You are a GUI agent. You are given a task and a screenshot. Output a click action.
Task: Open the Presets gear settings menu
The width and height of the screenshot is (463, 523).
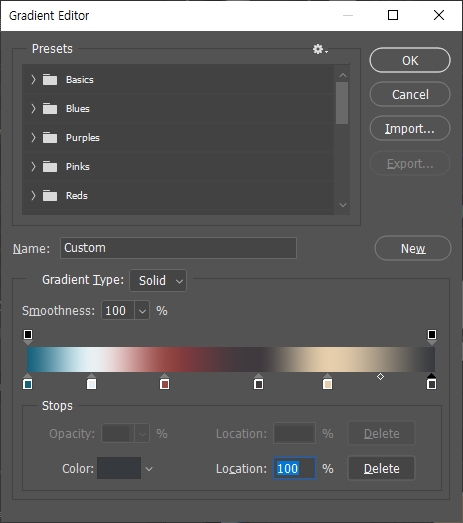[320, 49]
